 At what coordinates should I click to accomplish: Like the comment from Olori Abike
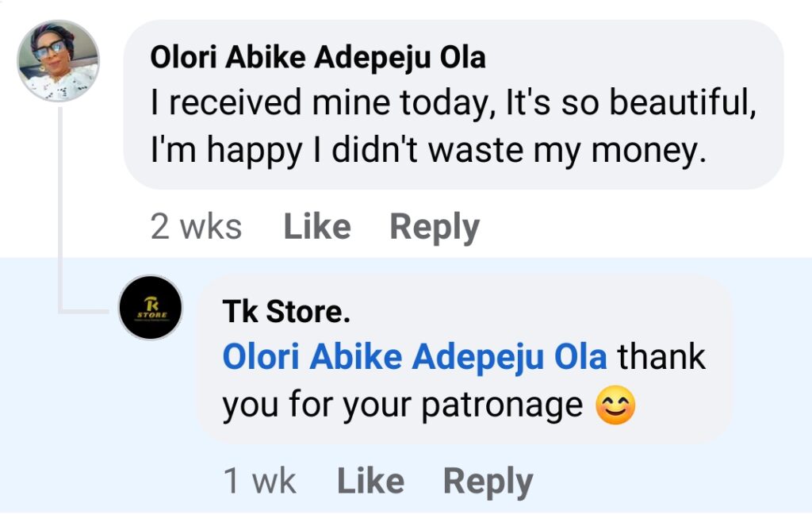coord(316,228)
